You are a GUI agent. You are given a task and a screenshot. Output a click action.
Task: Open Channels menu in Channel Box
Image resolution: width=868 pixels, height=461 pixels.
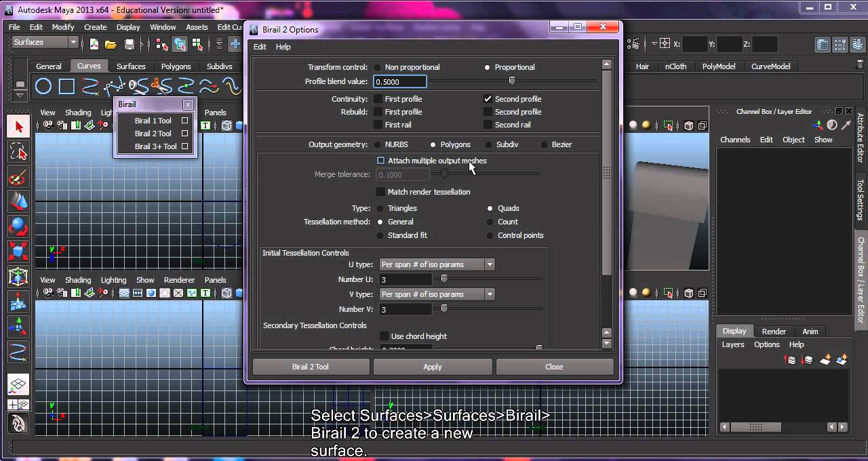pyautogui.click(x=735, y=140)
